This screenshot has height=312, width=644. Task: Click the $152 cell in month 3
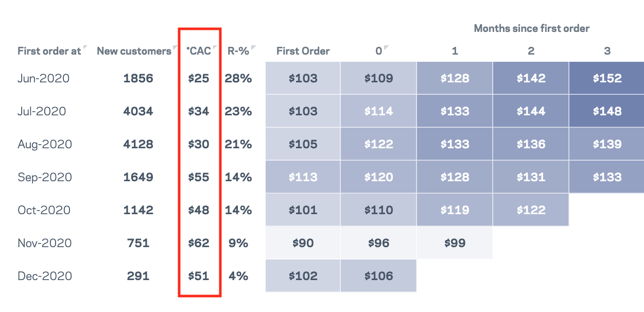[x=607, y=79]
